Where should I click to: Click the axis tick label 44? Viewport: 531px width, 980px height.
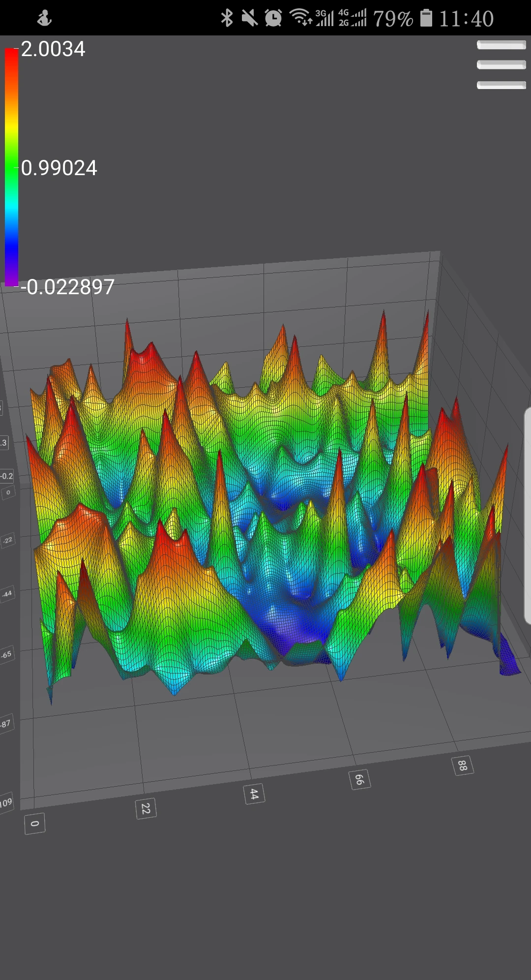pyautogui.click(x=254, y=794)
